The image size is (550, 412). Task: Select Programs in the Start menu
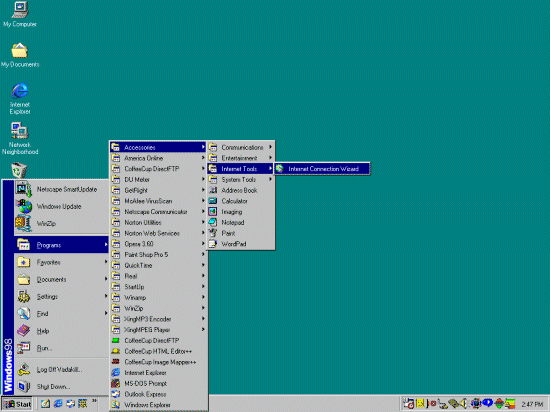[x=62, y=245]
